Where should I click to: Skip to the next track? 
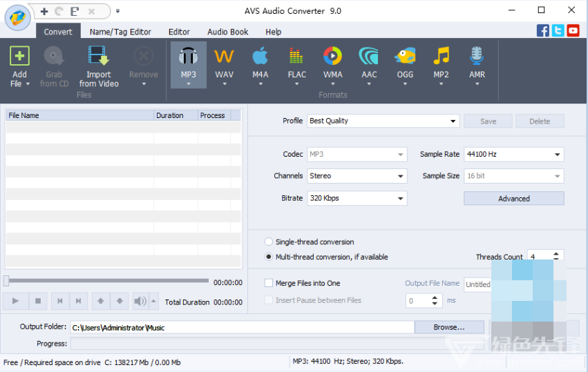tap(78, 301)
